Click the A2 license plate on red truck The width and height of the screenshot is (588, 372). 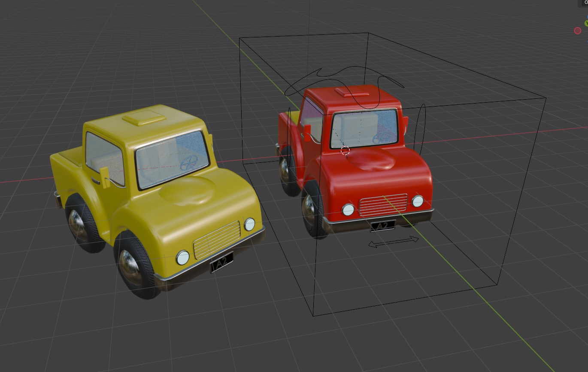tap(383, 226)
